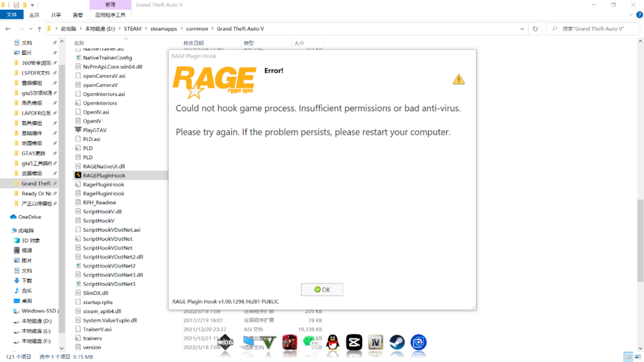644x362 pixels.
Task: Select 下载 in navigation pane
Action: [x=26, y=281]
